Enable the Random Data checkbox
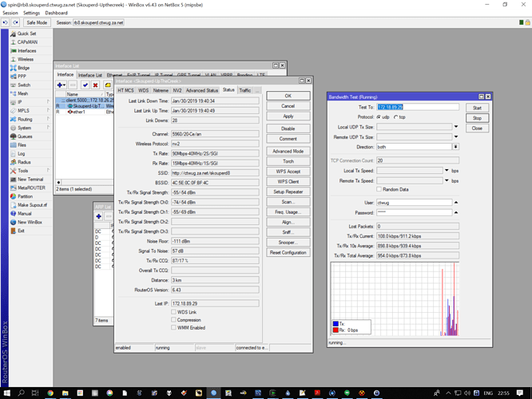This screenshot has width=532, height=399. click(379, 189)
